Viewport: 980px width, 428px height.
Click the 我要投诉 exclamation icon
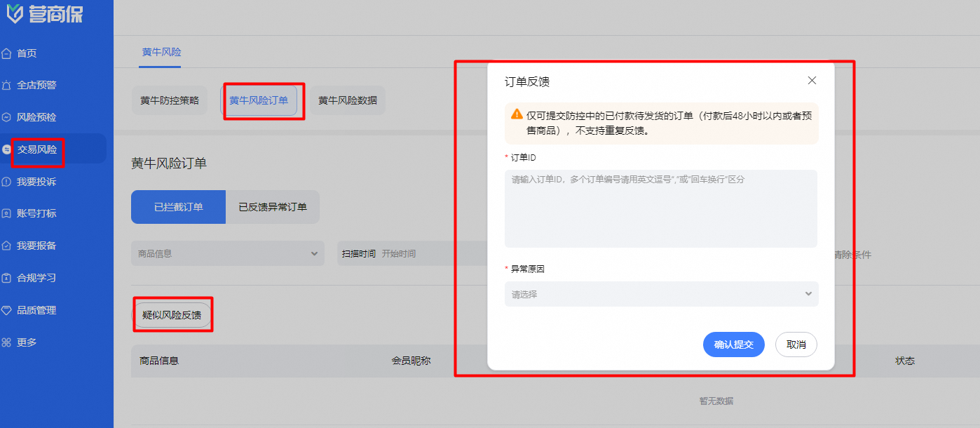[x=6, y=182]
